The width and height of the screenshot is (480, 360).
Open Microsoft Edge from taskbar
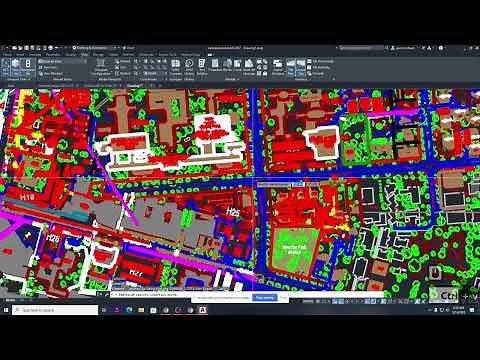pos(129,310)
